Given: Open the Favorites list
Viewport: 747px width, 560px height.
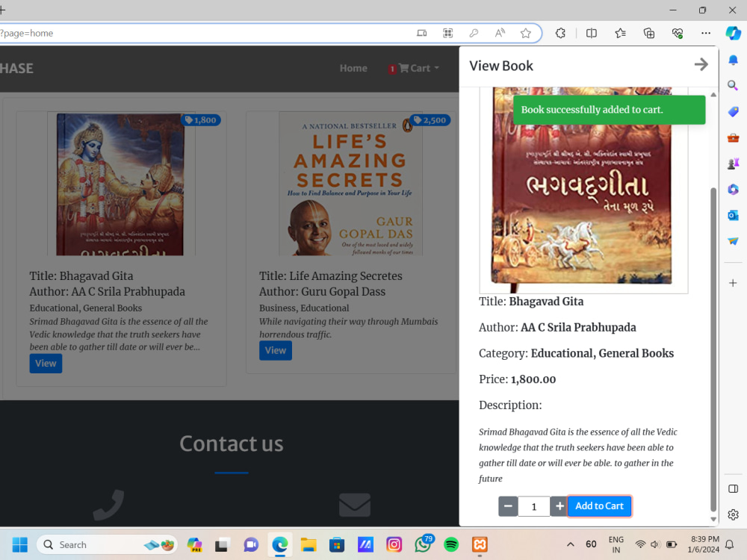Looking at the screenshot, I should tap(620, 34).
